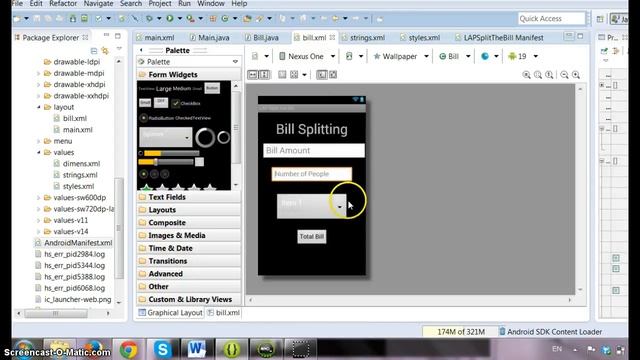
Task: Open the Refactor menu
Action: 63,4
